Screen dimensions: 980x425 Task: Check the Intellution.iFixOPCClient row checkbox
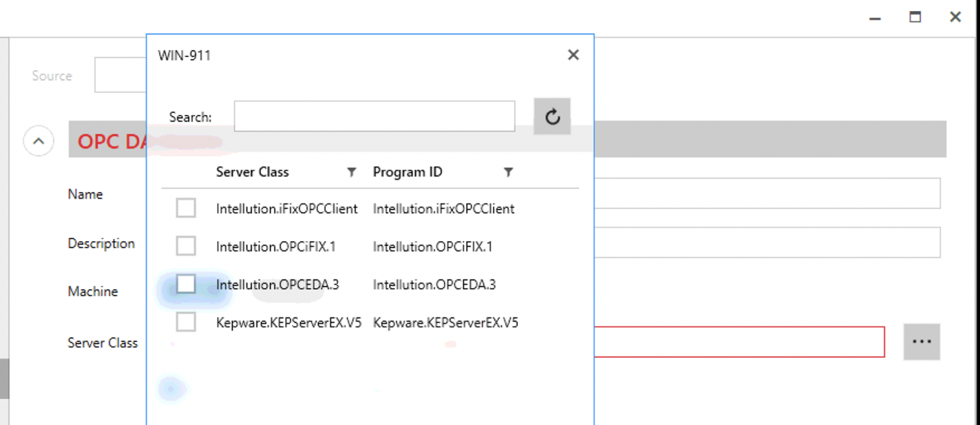pyautogui.click(x=186, y=208)
